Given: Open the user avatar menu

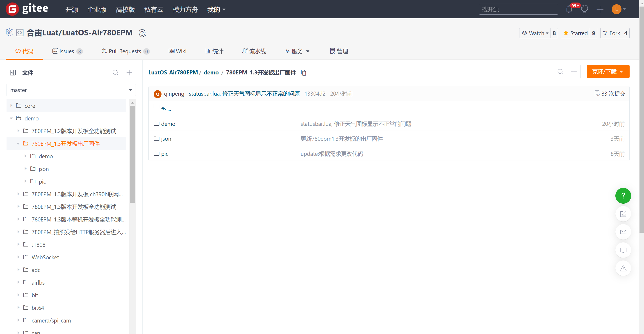Looking at the screenshot, I should click(x=619, y=9).
